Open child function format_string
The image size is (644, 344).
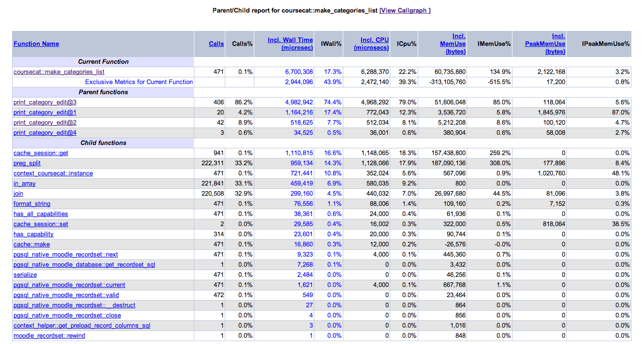tap(32, 203)
